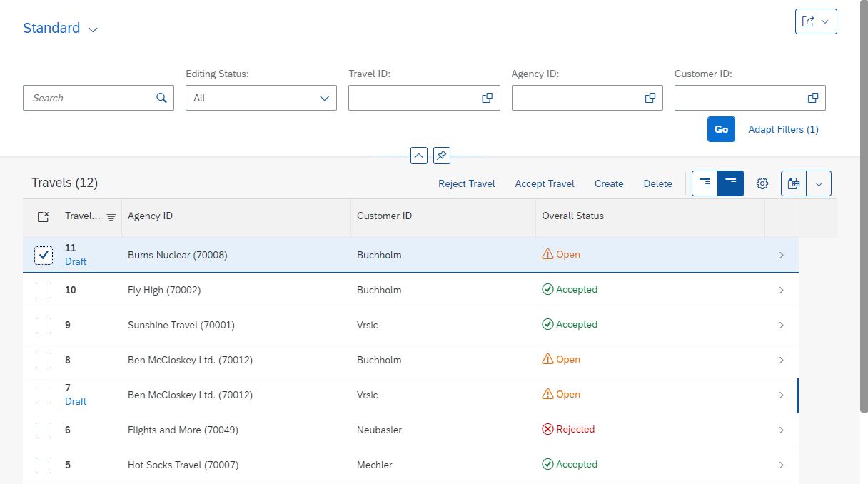Select the travel 6 row checkbox

(x=44, y=430)
